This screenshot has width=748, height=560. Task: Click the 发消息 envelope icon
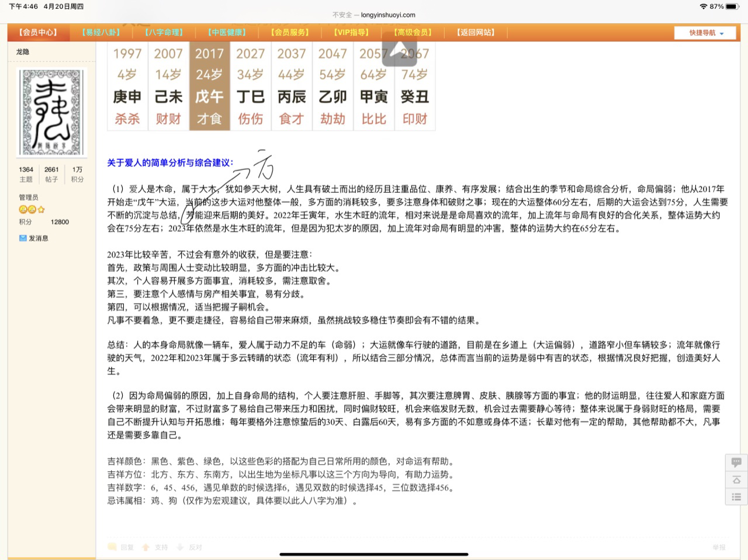click(23, 238)
